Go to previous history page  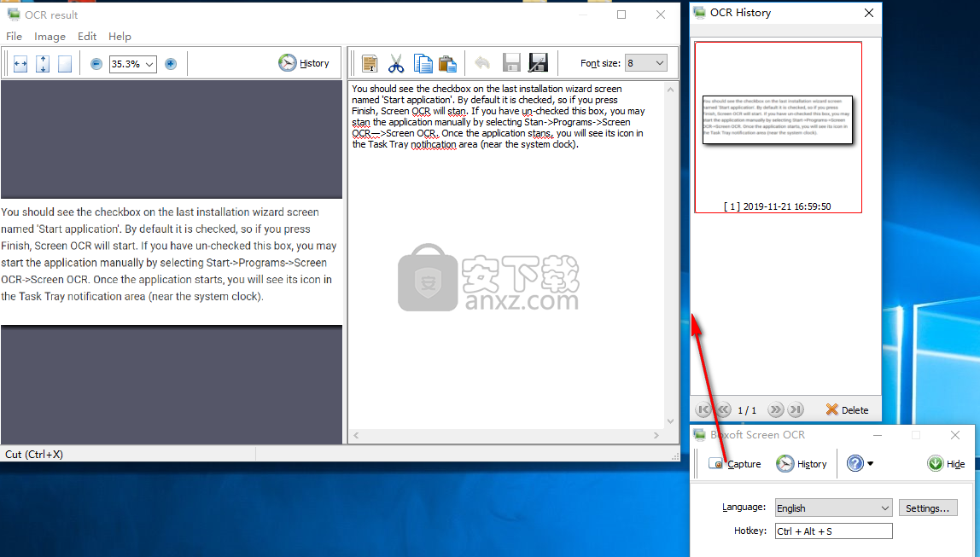tap(723, 409)
